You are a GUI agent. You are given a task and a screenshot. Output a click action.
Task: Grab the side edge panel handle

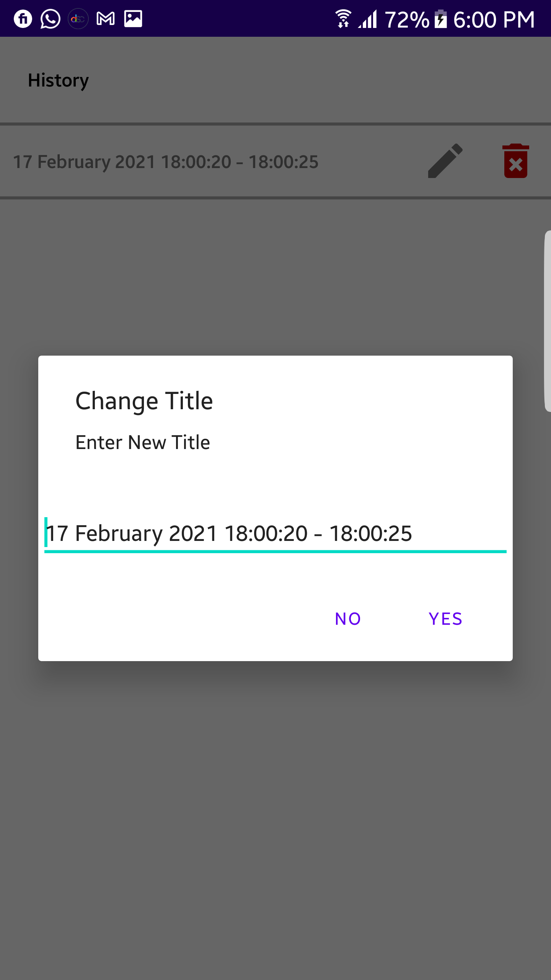pyautogui.click(x=548, y=321)
